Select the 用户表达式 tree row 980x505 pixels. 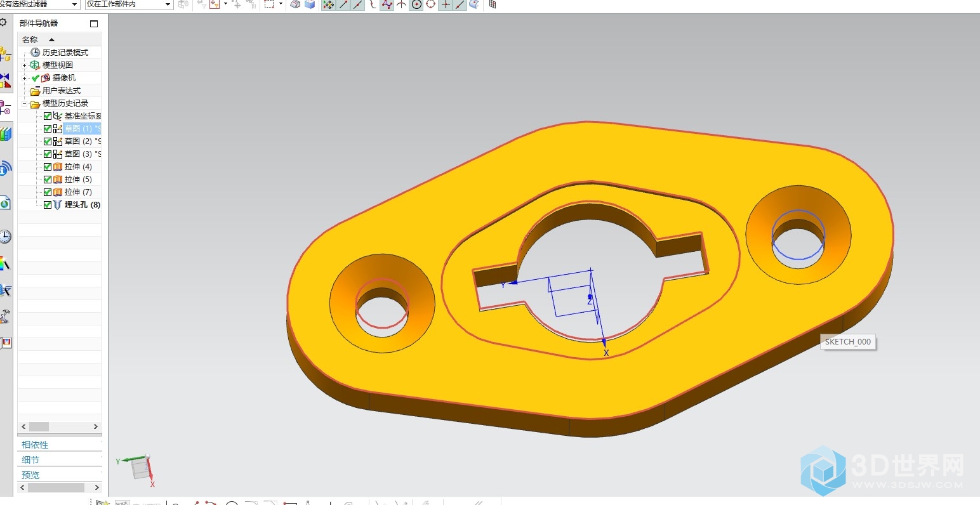(60, 91)
